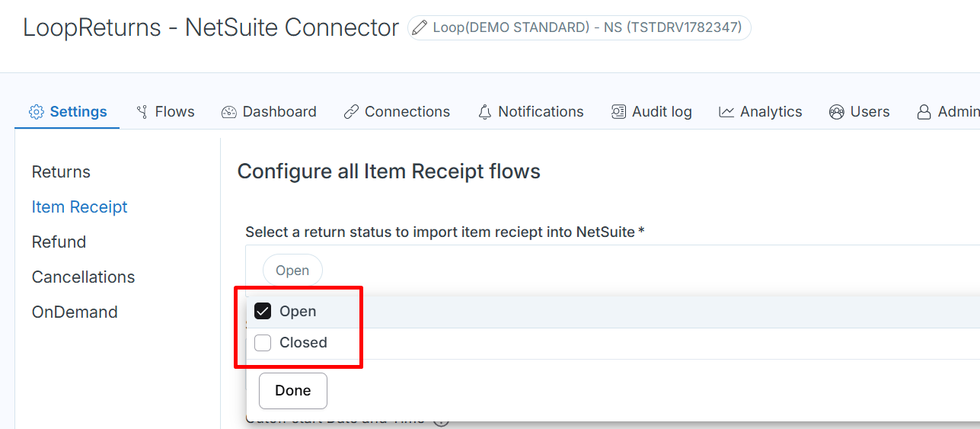Open the OnDemand settings section
Screen dimensions: 980x429
point(75,312)
